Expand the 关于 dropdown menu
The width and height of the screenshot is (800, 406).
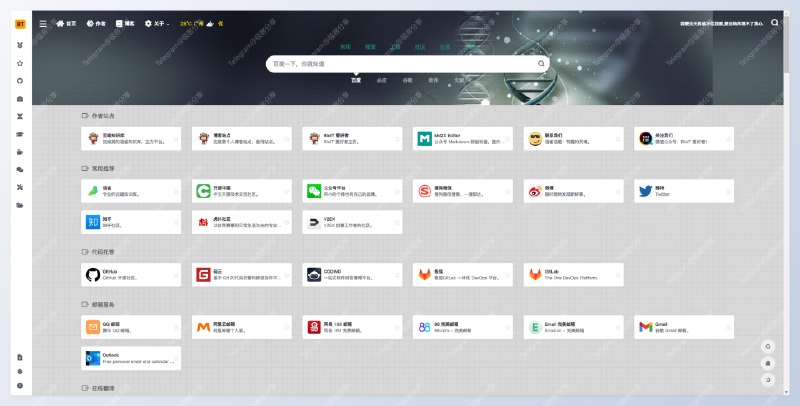(x=157, y=22)
